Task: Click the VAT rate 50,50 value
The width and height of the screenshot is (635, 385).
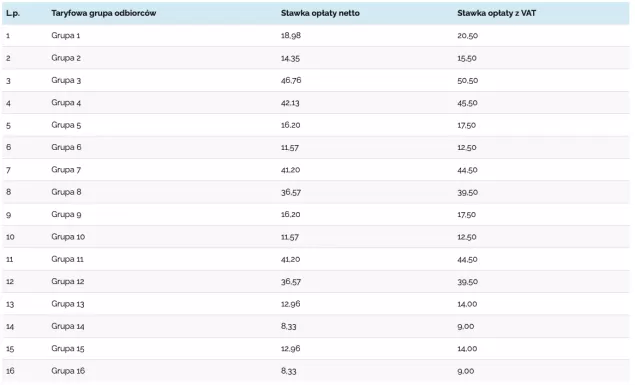Action: coord(467,81)
